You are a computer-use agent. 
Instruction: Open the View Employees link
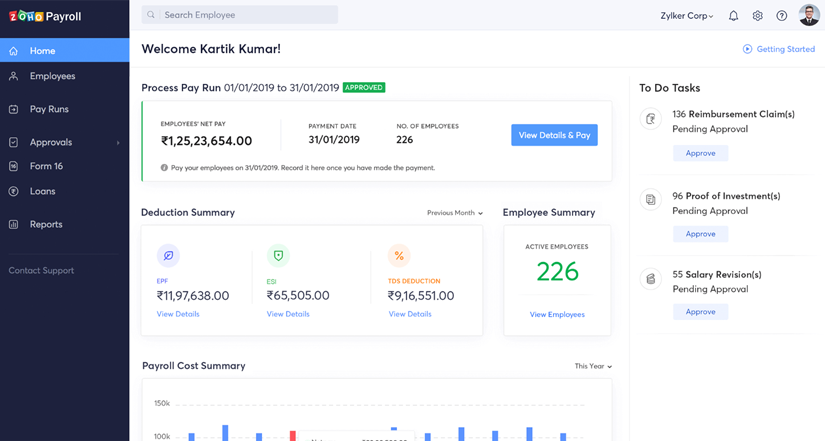(x=557, y=314)
